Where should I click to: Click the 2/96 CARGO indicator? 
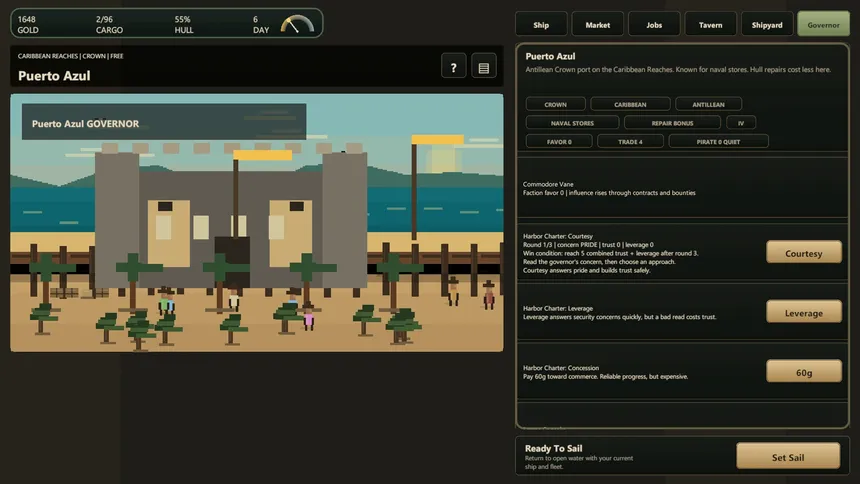pos(109,24)
